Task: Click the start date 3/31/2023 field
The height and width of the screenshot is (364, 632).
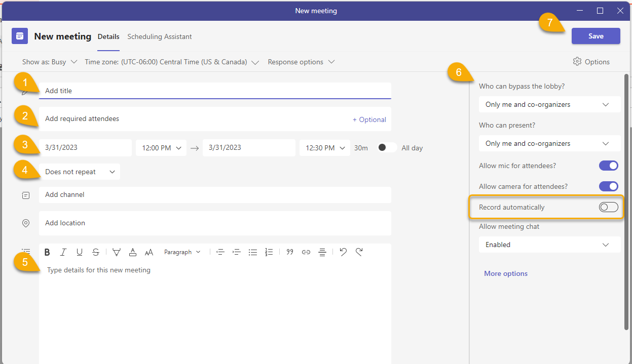Action: 85,148
